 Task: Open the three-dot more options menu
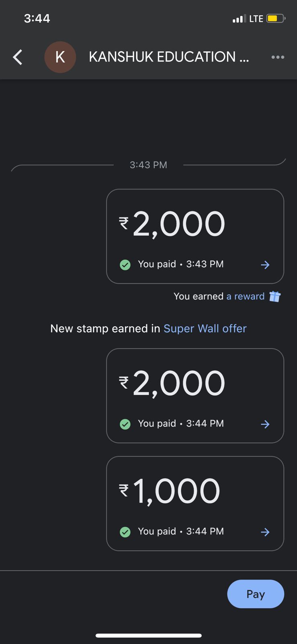click(278, 57)
